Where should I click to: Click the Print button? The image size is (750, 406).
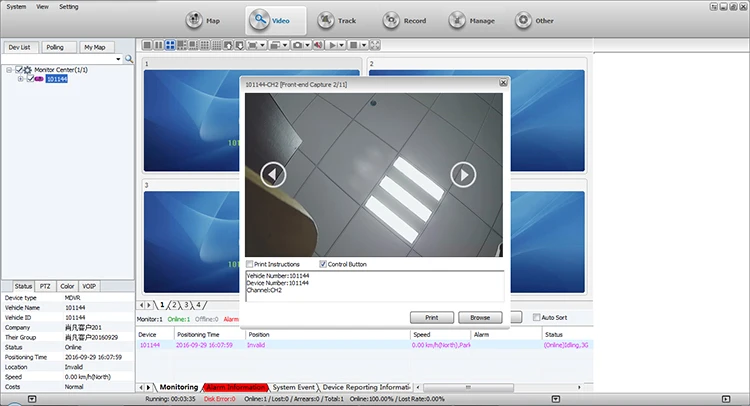(432, 317)
